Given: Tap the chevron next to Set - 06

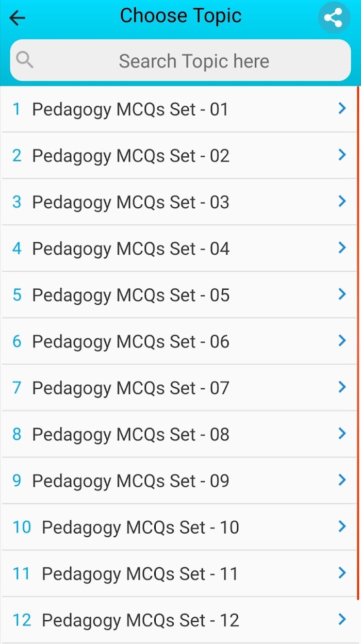Looking at the screenshot, I should (341, 340).
